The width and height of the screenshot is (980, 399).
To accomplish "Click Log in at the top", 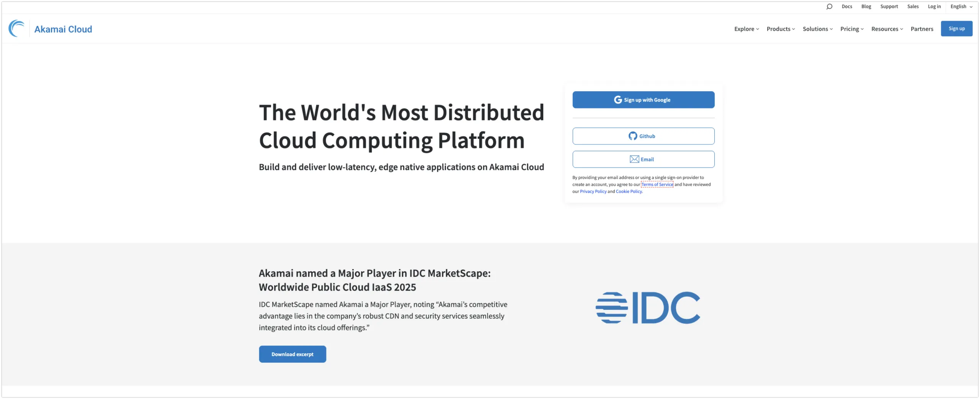I will click(934, 7).
